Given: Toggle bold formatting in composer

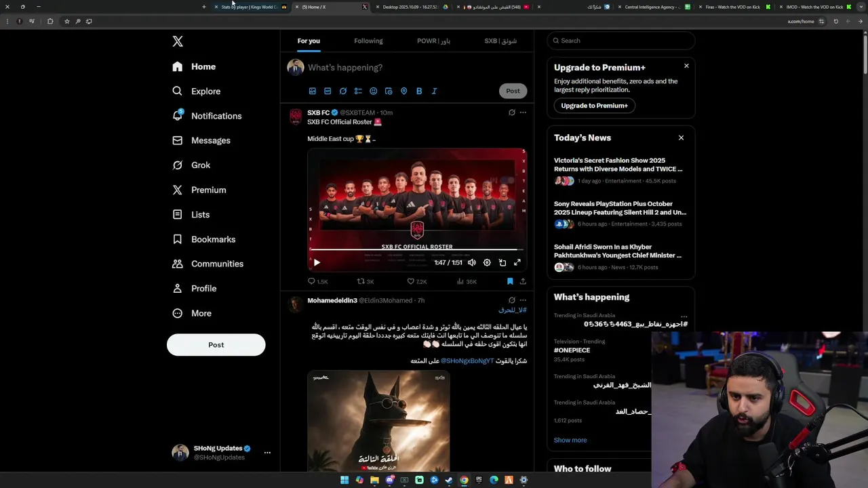Looking at the screenshot, I should coord(419,91).
